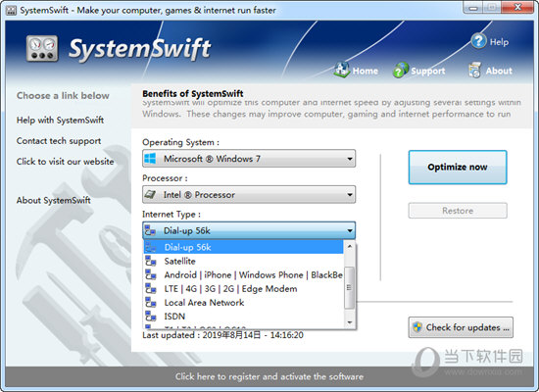Click the Benefits of SystemSwift heading
The height and width of the screenshot is (392, 539).
tap(193, 93)
